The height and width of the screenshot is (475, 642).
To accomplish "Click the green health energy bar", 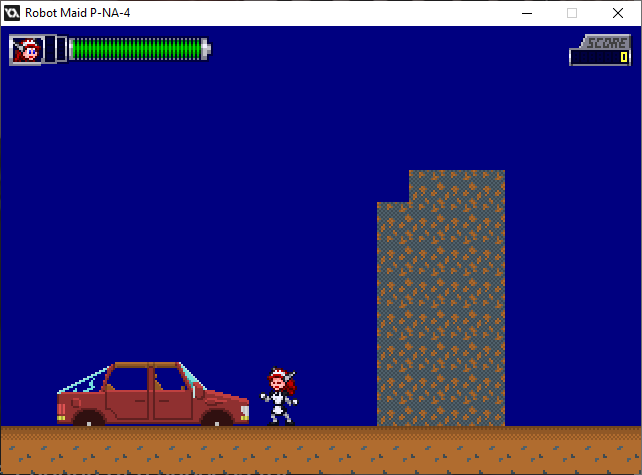I will [x=140, y=49].
